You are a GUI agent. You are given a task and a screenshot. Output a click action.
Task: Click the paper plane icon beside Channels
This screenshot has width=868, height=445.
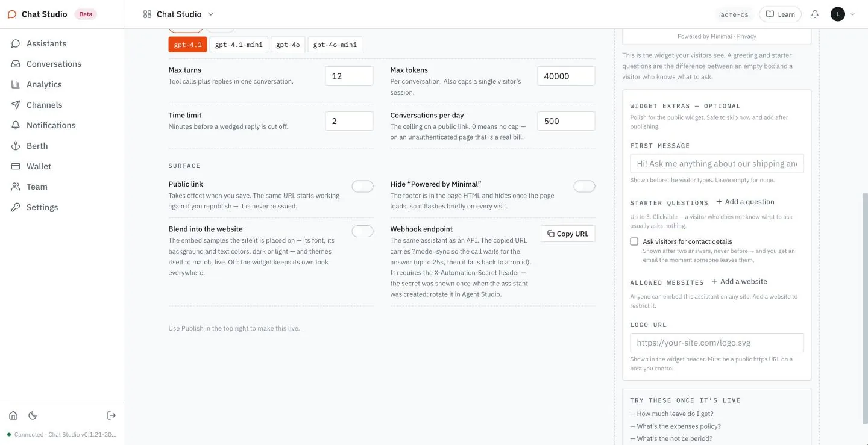(x=16, y=105)
